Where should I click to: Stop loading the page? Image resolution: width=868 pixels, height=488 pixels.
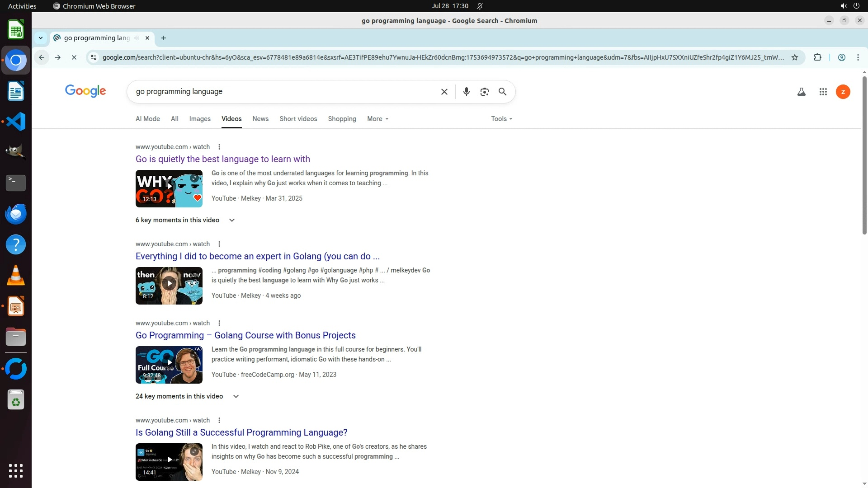[74, 57]
